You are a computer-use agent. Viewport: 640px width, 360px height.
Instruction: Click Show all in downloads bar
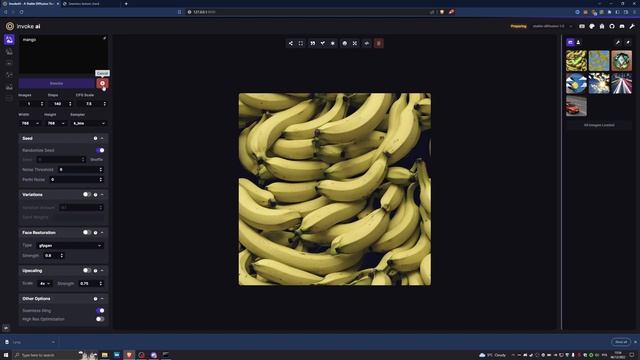[621, 342]
